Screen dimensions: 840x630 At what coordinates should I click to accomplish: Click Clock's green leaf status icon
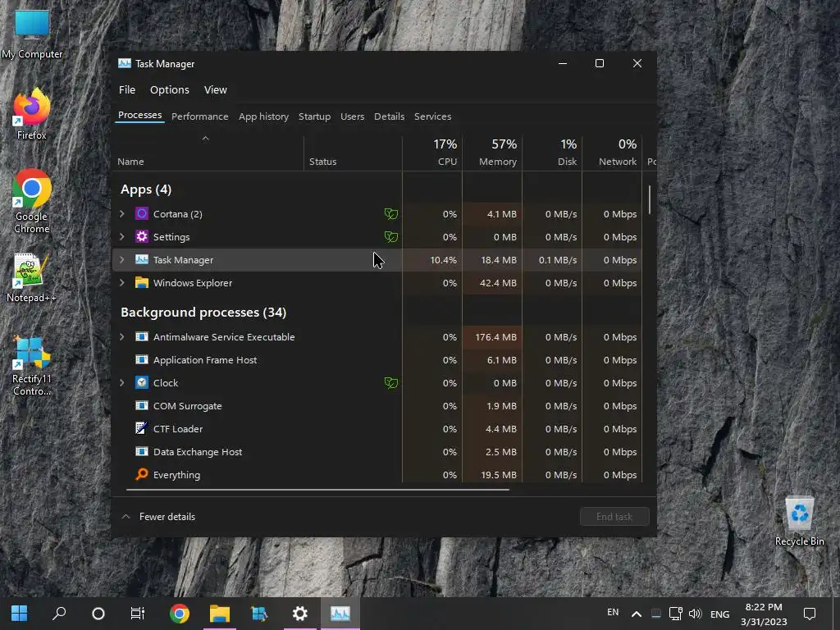pos(391,382)
